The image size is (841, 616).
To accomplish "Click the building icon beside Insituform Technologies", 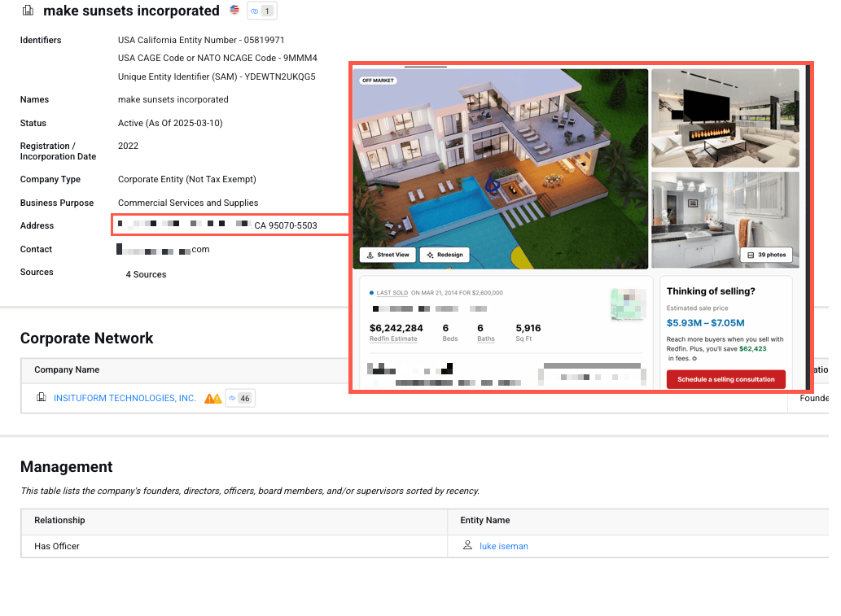I will tap(42, 398).
